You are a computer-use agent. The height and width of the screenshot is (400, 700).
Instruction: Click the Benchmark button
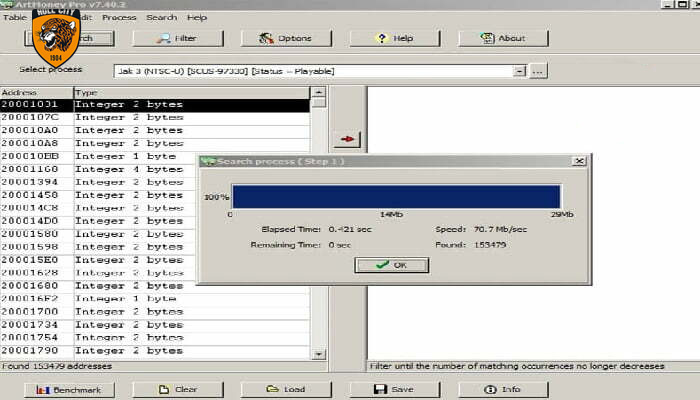click(x=69, y=390)
